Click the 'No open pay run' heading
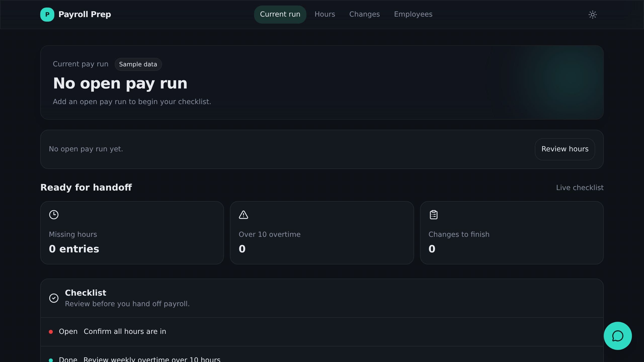Viewport: 644px width, 362px height. [120, 83]
